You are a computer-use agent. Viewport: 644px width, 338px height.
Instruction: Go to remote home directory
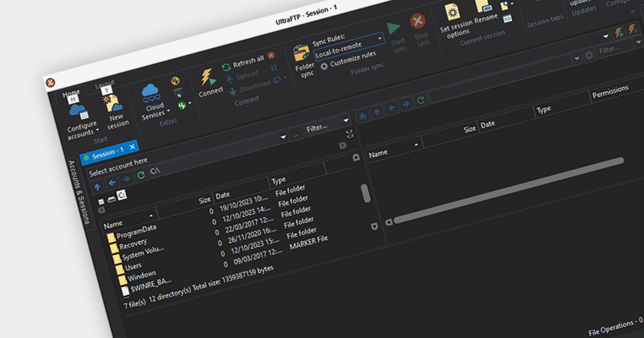tap(363, 115)
